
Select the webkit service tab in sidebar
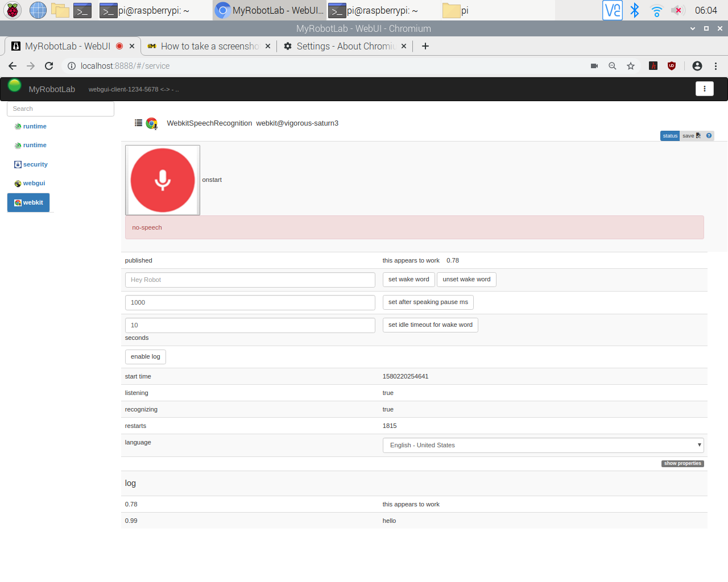pos(28,202)
